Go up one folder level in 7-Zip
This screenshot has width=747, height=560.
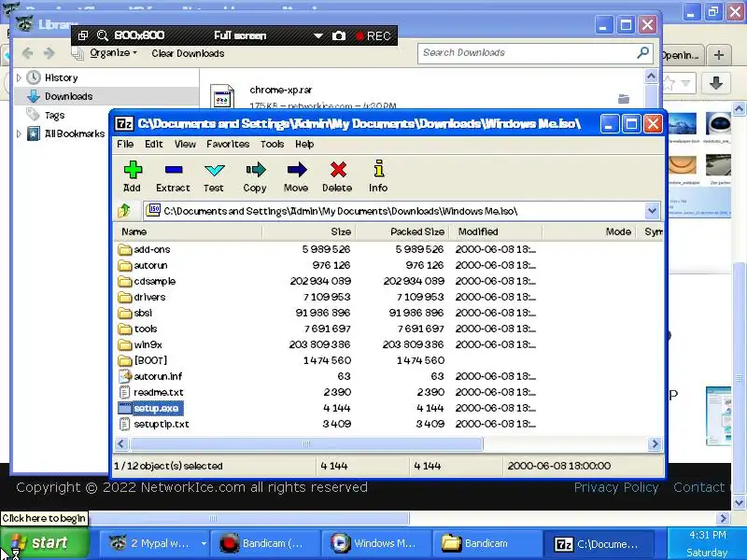(x=124, y=211)
